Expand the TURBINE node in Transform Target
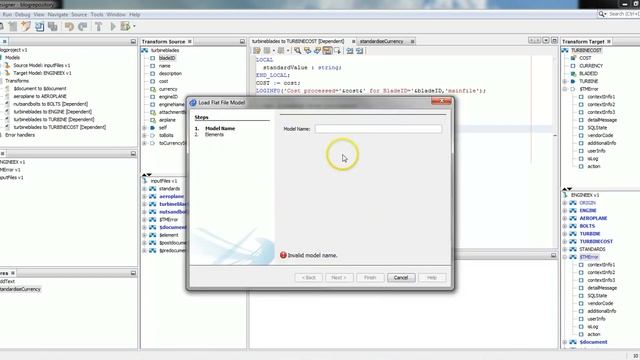 click(x=565, y=81)
